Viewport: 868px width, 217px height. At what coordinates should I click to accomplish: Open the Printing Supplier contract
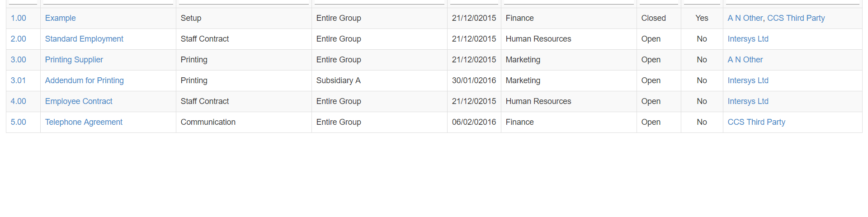[x=74, y=60]
